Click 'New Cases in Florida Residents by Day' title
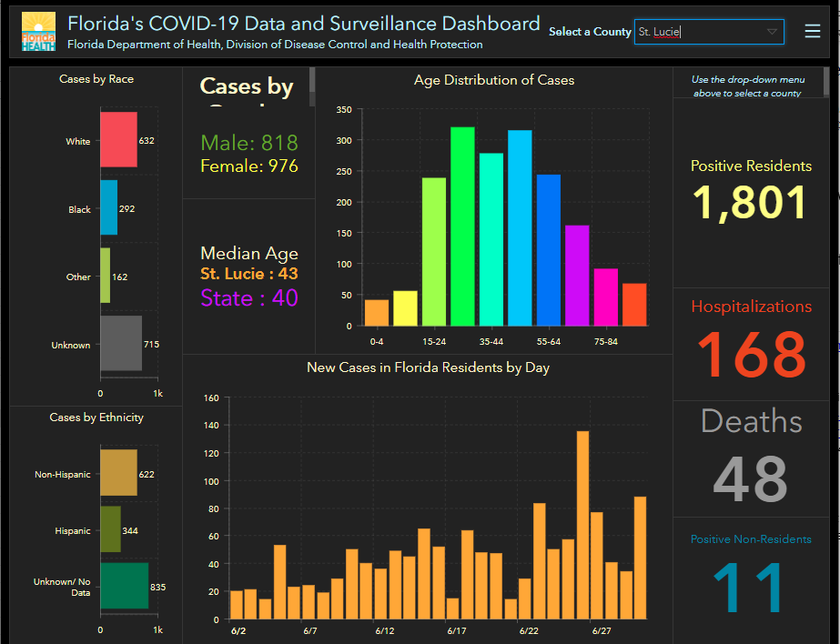This screenshot has width=840, height=644. pyautogui.click(x=428, y=367)
